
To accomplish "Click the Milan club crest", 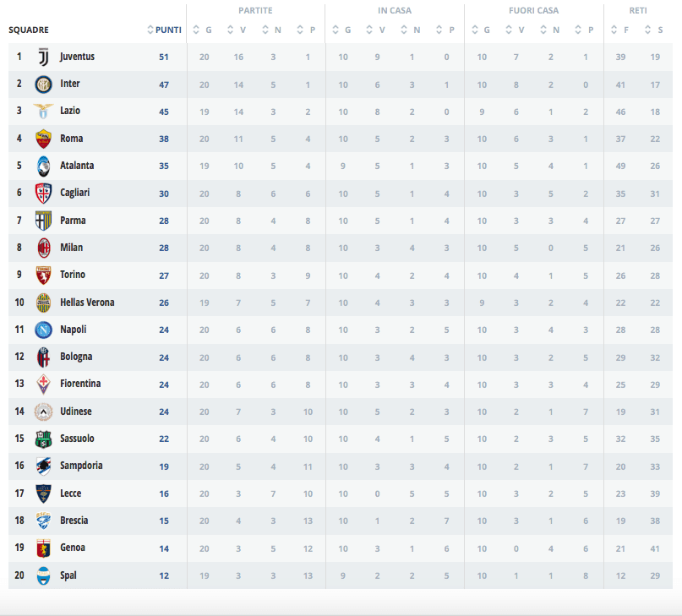I will tap(43, 248).
